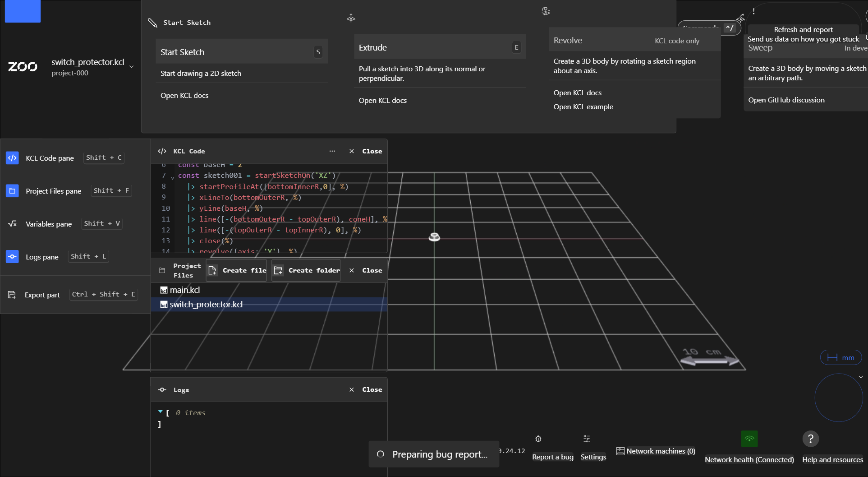The height and width of the screenshot is (477, 868).
Task: Click the Extrude tool icon
Action: point(351,18)
